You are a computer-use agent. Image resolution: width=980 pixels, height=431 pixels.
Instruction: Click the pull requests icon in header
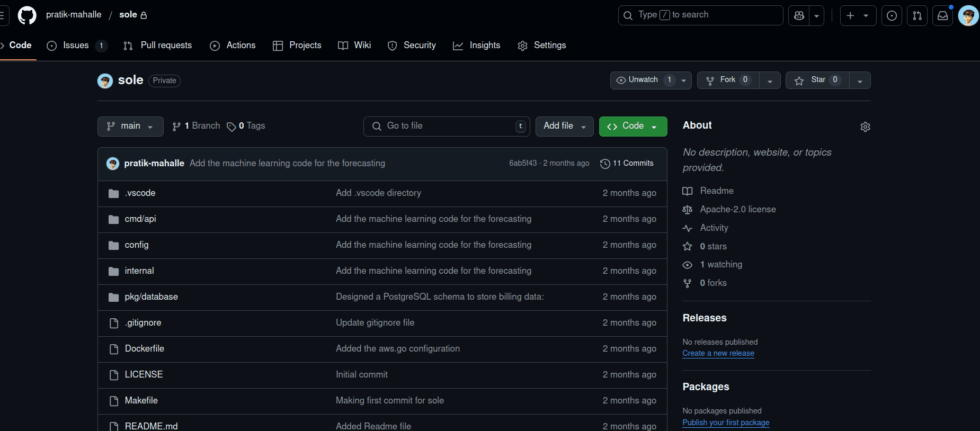pyautogui.click(x=917, y=16)
